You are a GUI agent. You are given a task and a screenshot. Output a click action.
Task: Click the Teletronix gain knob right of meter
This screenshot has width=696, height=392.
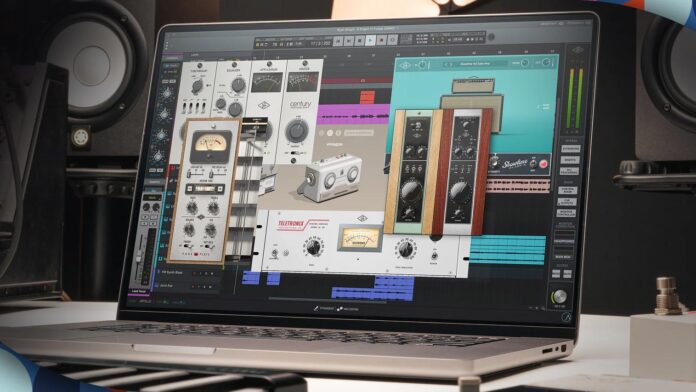(406, 249)
